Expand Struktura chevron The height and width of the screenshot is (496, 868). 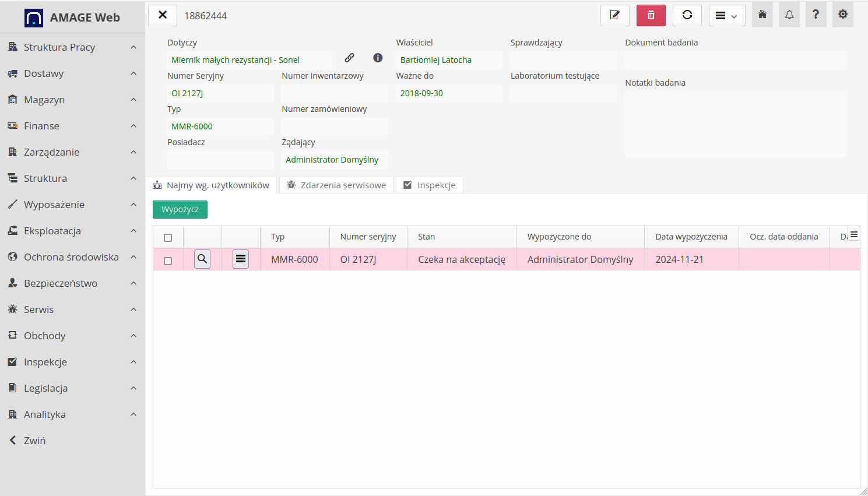[133, 178]
